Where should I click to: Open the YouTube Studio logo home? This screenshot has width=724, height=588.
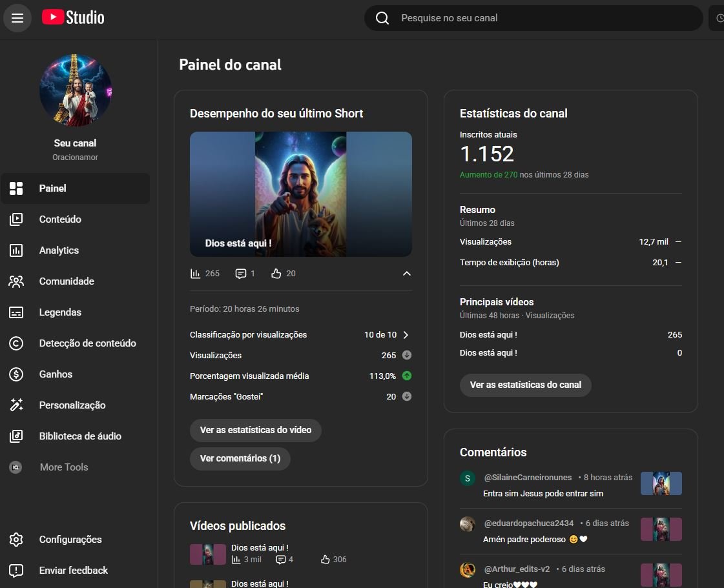point(73,17)
